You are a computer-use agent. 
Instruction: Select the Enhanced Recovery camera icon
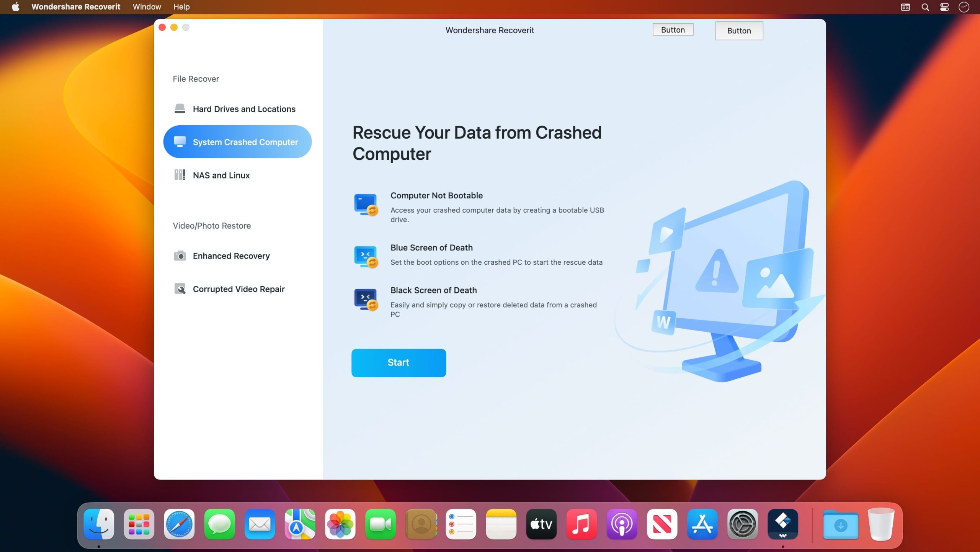pos(180,256)
